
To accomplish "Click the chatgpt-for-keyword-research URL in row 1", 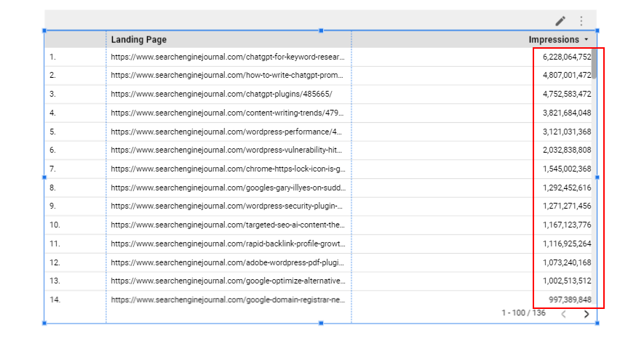I will click(x=228, y=57).
